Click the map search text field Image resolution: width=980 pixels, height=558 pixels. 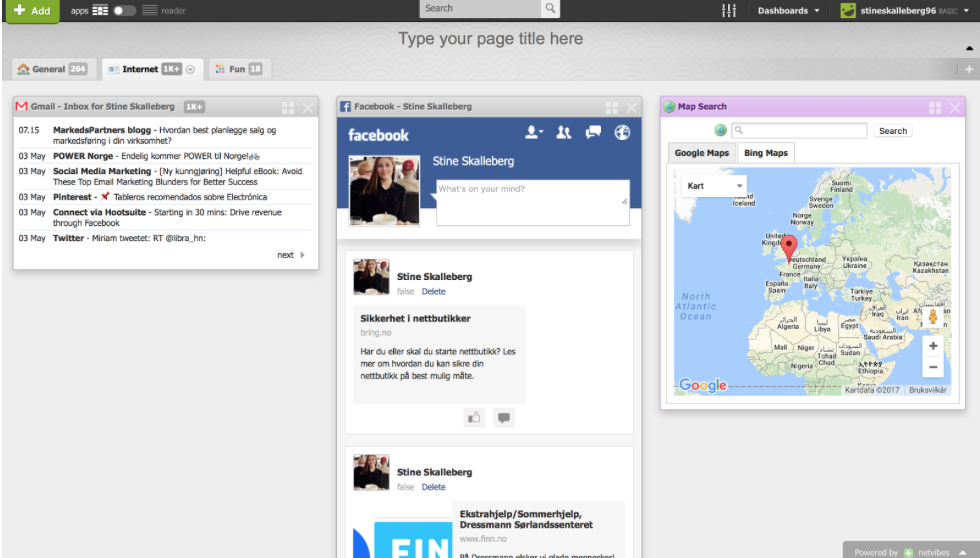click(x=799, y=131)
